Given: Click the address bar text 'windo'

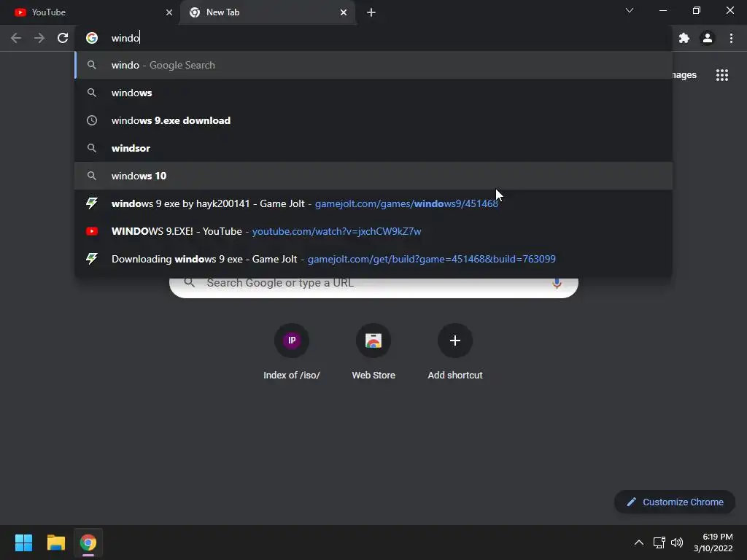Looking at the screenshot, I should click(x=125, y=38).
